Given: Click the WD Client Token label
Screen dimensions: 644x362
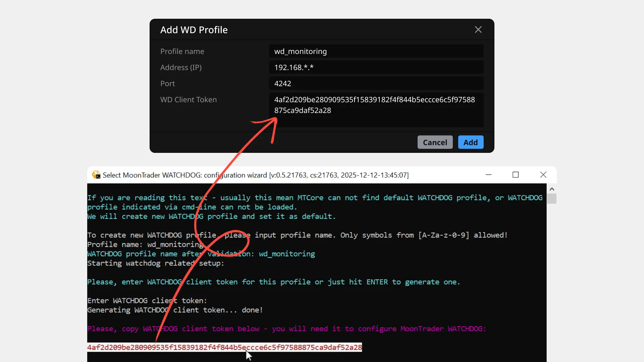Looking at the screenshot, I should [x=188, y=100].
